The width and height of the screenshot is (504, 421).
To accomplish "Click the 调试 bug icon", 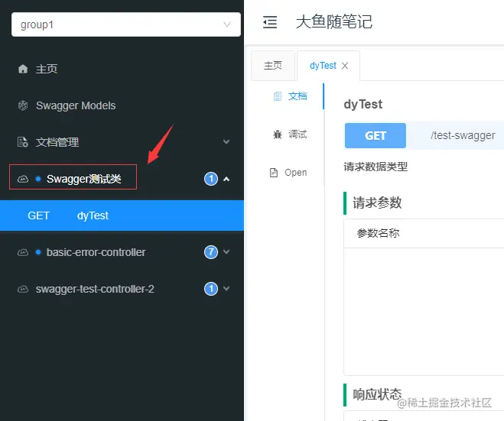I will (x=278, y=134).
